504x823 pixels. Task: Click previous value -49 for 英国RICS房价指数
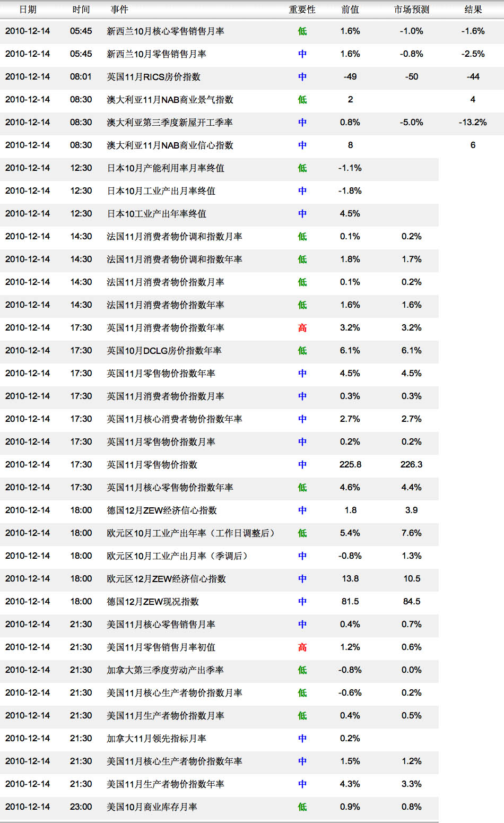[350, 77]
